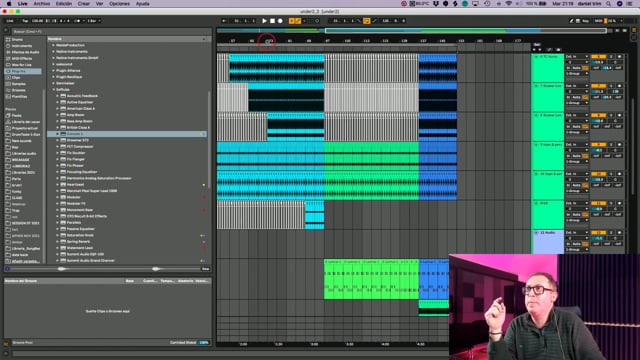Open the first track's Ext. In dropdown
Viewport: 640px width, 360px height.
click(x=577, y=57)
